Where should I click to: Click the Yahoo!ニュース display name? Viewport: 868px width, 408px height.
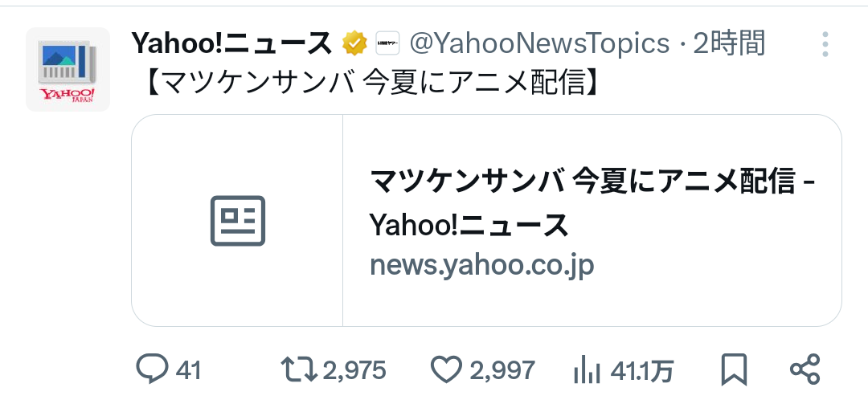231,43
